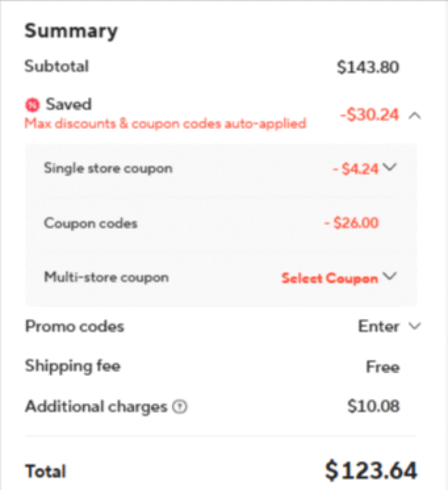Click the Max discounts auto-applied notice
The image size is (448, 490).
[165, 123]
